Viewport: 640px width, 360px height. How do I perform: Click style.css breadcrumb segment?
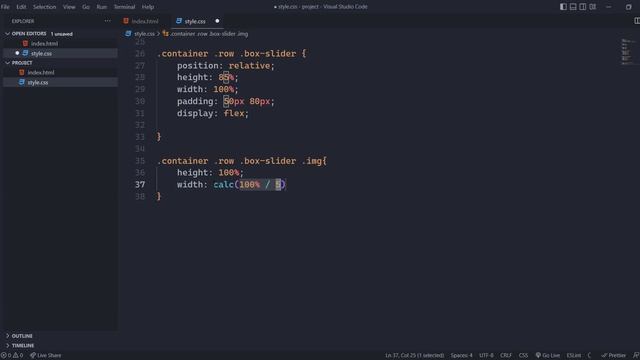click(144, 33)
